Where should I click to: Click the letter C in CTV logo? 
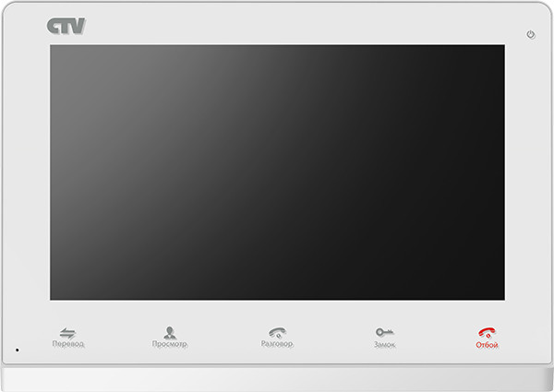point(53,26)
